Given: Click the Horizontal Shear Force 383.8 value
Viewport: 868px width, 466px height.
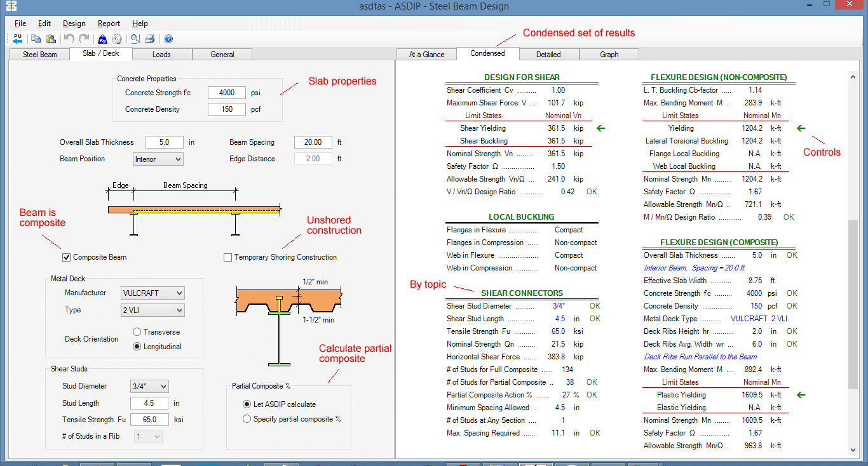Looking at the screenshot, I should click(557, 357).
